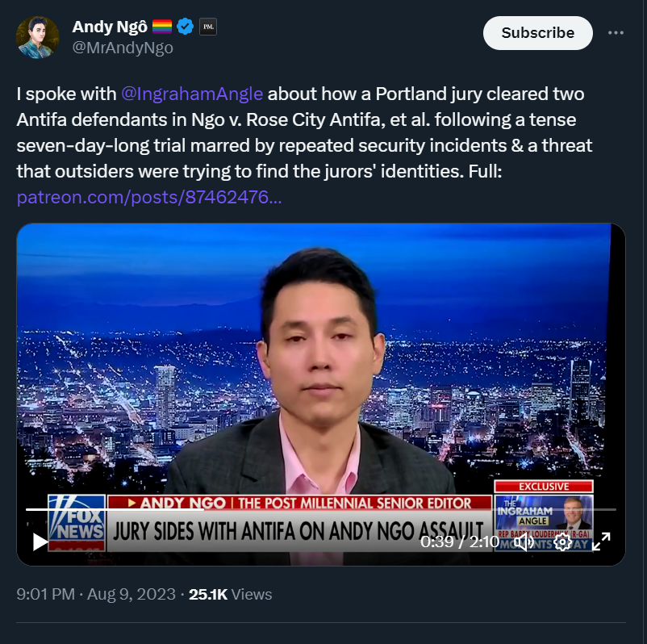Image resolution: width=647 pixels, height=644 pixels.
Task: Click Andy Ngô's profile avatar
Action: (38, 37)
